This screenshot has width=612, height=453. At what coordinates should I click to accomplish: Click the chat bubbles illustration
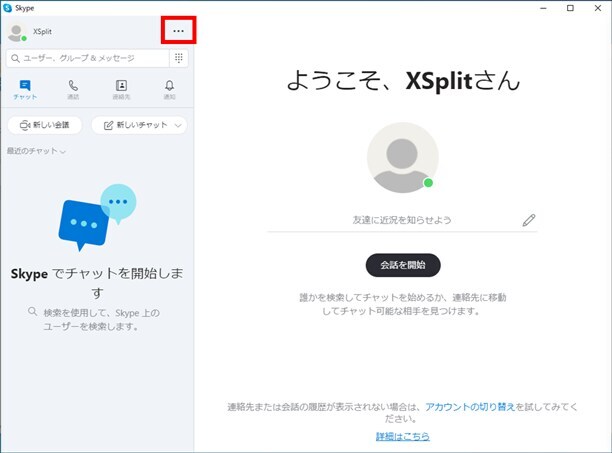tap(97, 218)
